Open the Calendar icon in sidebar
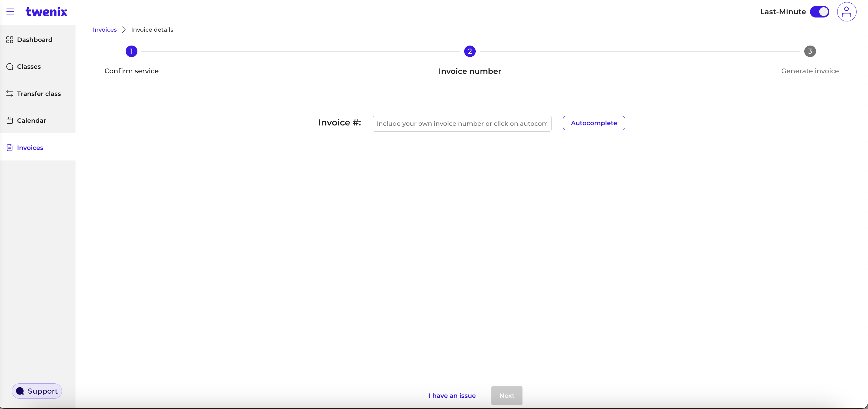Viewport: 868px width, 409px height. click(9, 120)
